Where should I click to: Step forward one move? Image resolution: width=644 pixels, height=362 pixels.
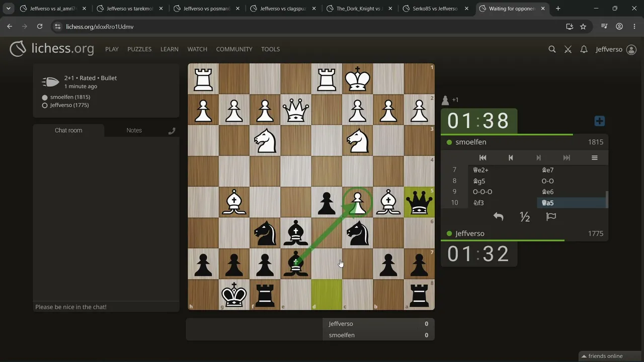[538, 158]
